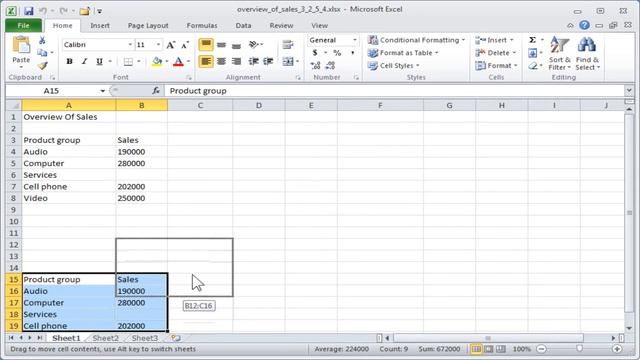Click the AutoSum sigma icon
This screenshot has width=640, height=360.
click(x=532, y=40)
